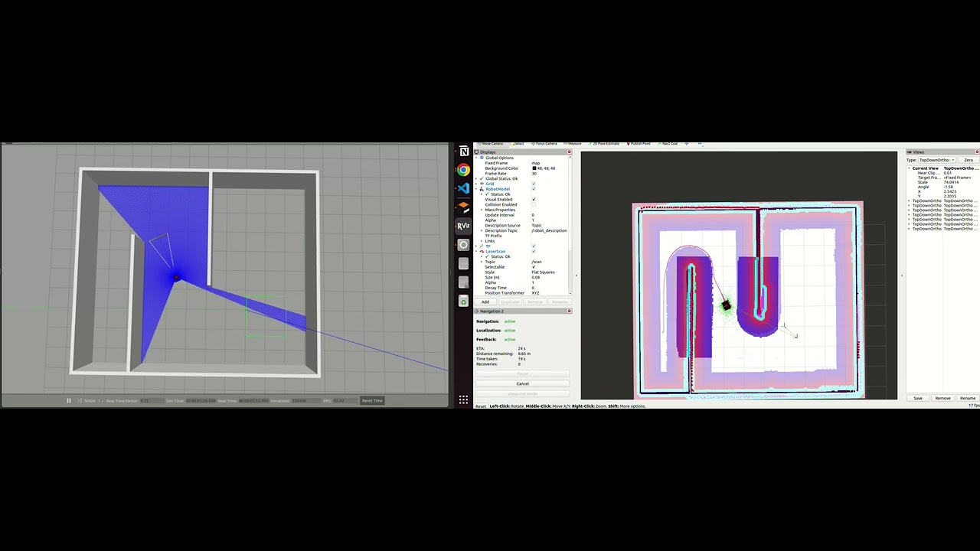
Task: Toggle the Grid display checkbox
Action: pyautogui.click(x=534, y=184)
